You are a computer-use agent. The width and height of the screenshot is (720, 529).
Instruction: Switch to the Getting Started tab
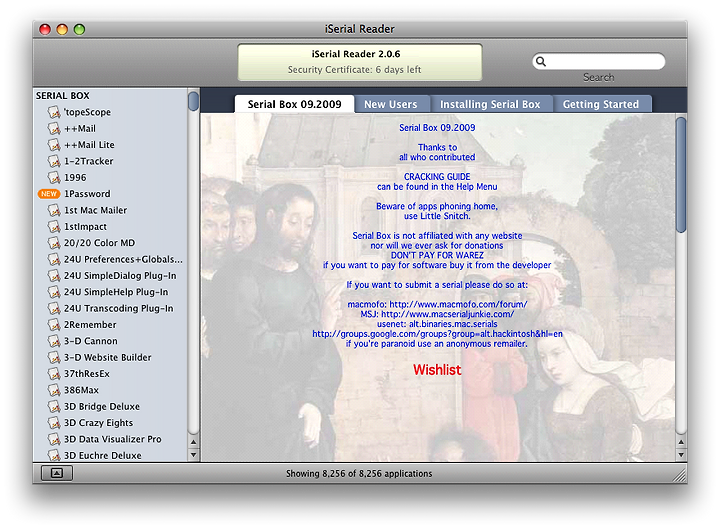pyautogui.click(x=601, y=104)
